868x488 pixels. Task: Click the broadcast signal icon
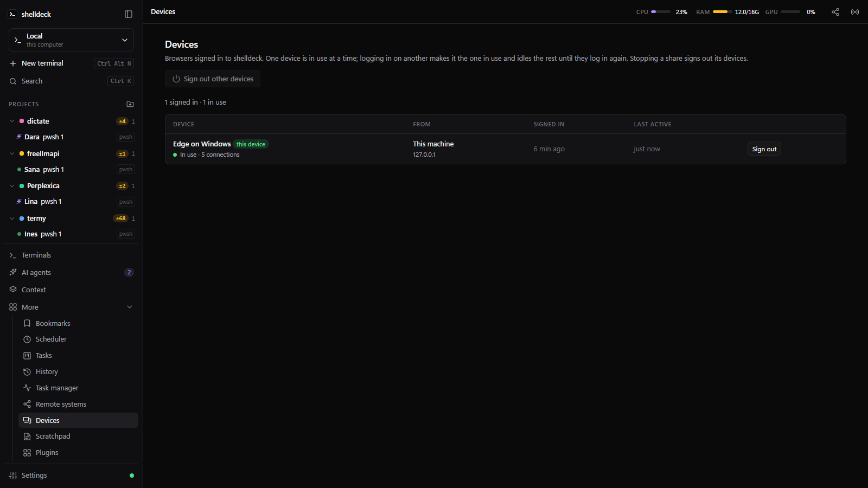pyautogui.click(x=855, y=12)
